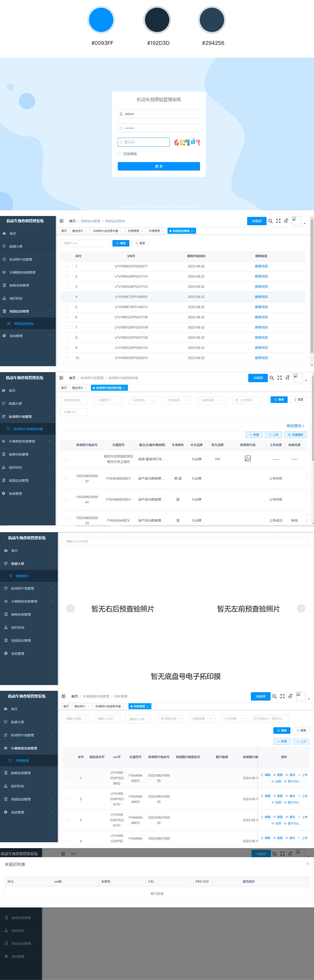The width and height of the screenshot is (314, 980).
Task: Click the 请输入KANR码 input field
Action: [186, 541]
